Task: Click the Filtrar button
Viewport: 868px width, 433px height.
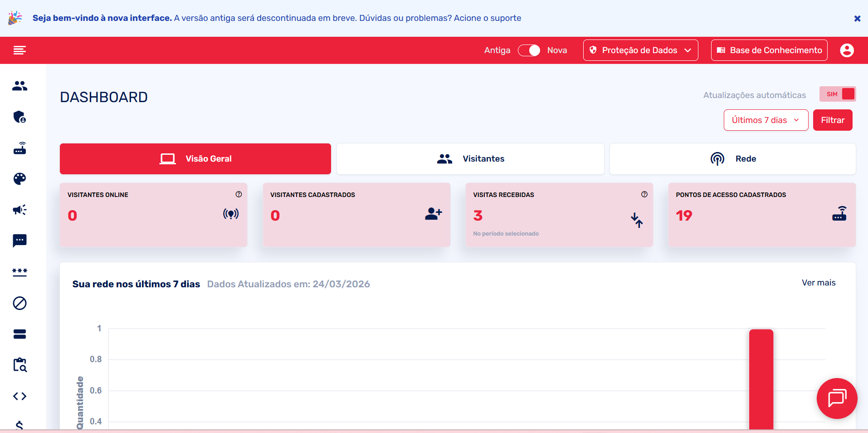Action: 832,120
